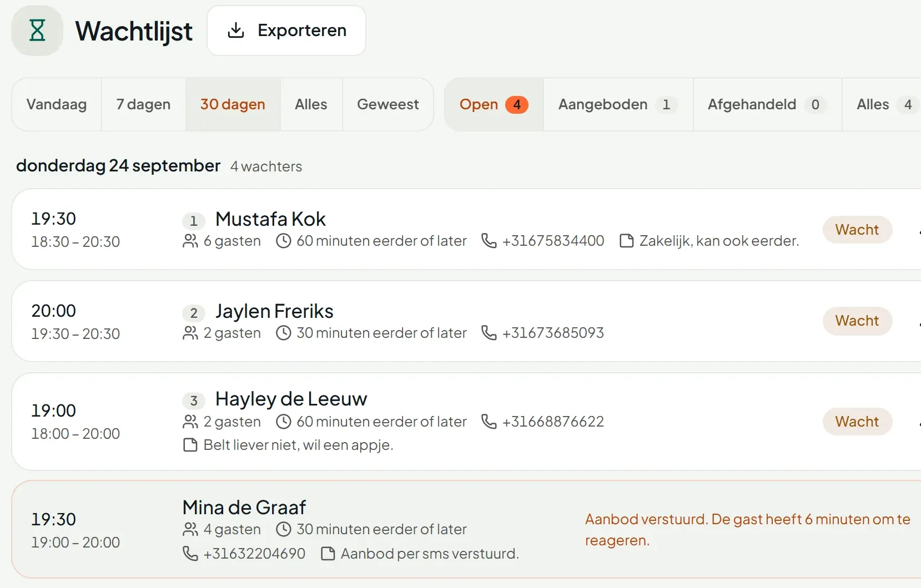Click the Wacht badge for Mustafa Kok
Image resolution: width=921 pixels, height=588 pixels.
coord(857,230)
